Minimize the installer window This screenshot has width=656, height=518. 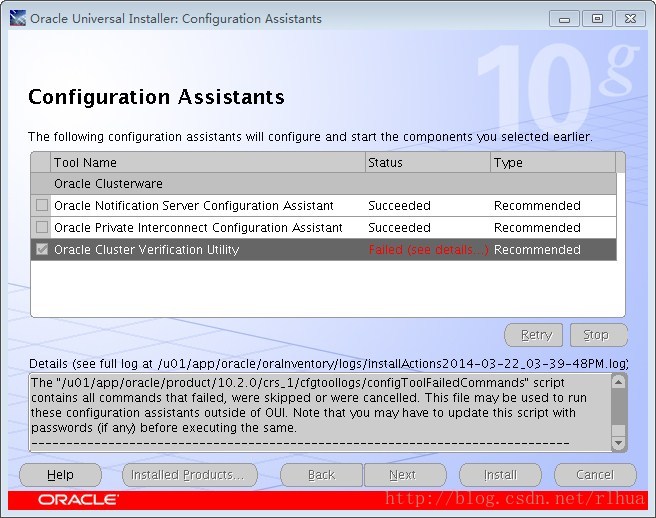pos(564,19)
